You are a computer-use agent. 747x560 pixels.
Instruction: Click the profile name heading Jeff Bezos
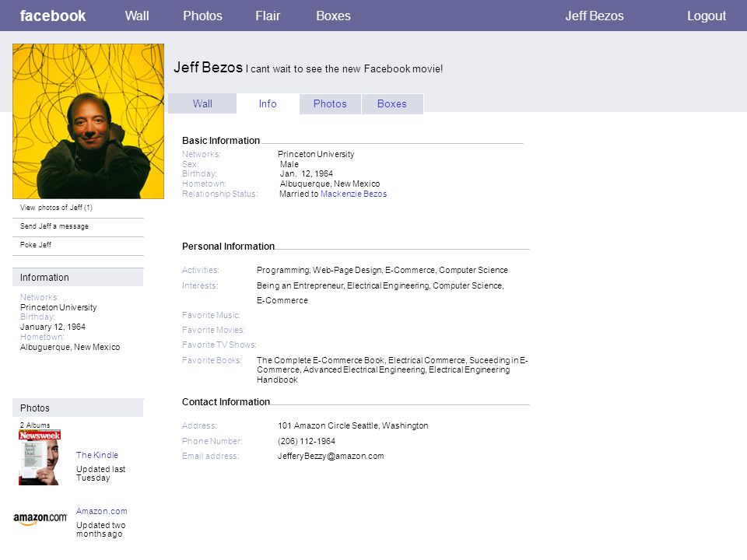click(x=209, y=67)
